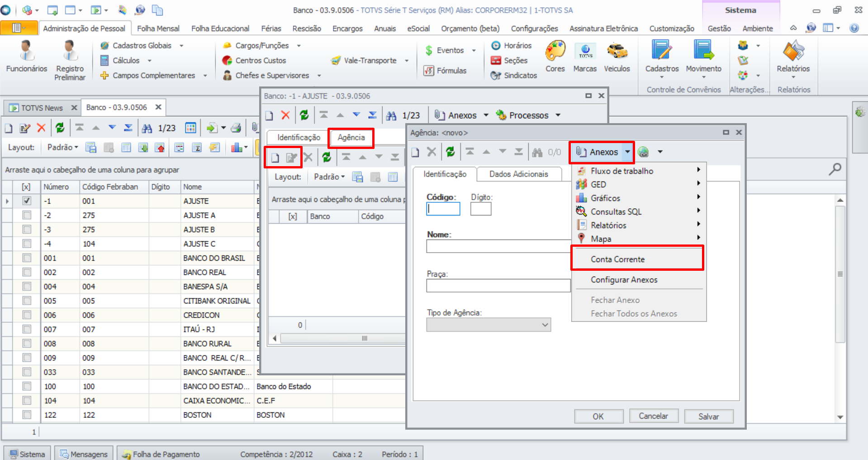Click the help question mark icon
Image resolution: width=868 pixels, height=460 pixels.
(x=854, y=28)
